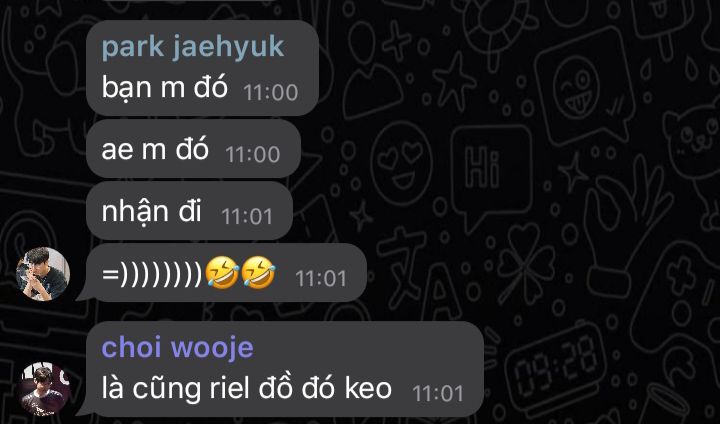Screen dimensions: 720x424
Task: Click the 09:28 digital clock wallpaper doodle
Action: coord(556,364)
